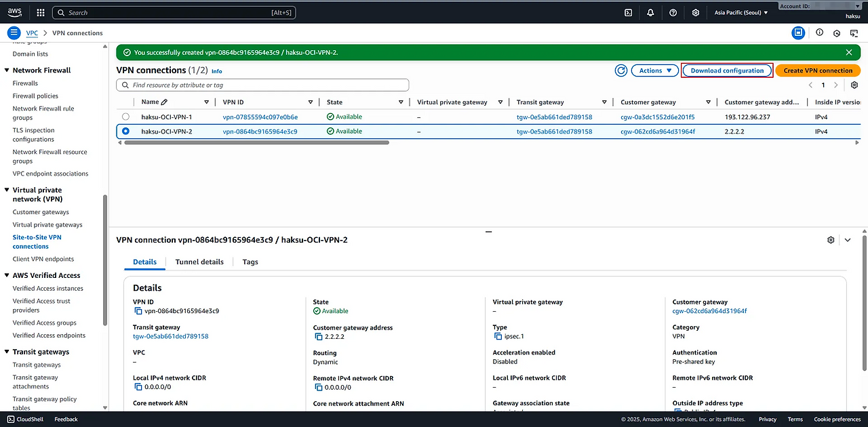Refresh the VPN connections list

tap(620, 70)
